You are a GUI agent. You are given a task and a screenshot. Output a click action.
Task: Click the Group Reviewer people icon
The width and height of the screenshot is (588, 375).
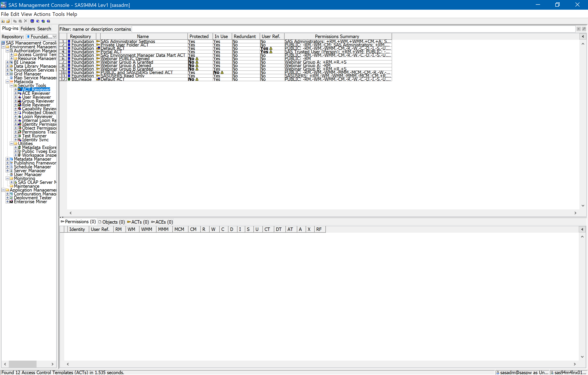(20, 101)
